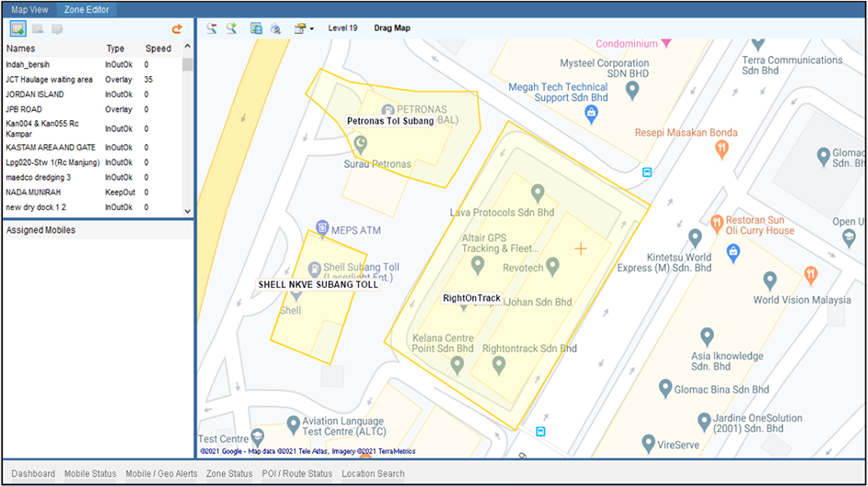Click the MEPS ATM map icon
The width and height of the screenshot is (868, 486).
tap(322, 226)
